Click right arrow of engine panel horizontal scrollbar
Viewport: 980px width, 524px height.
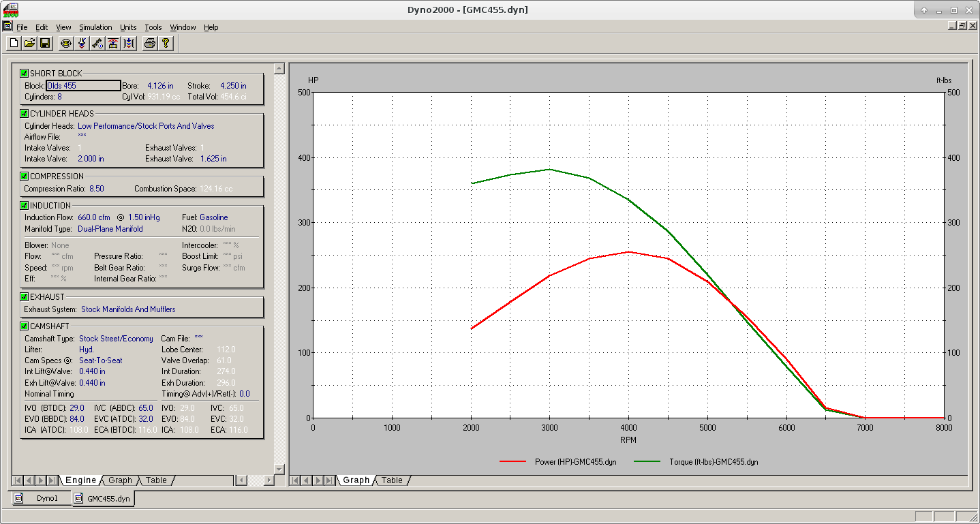pyautogui.click(x=269, y=480)
